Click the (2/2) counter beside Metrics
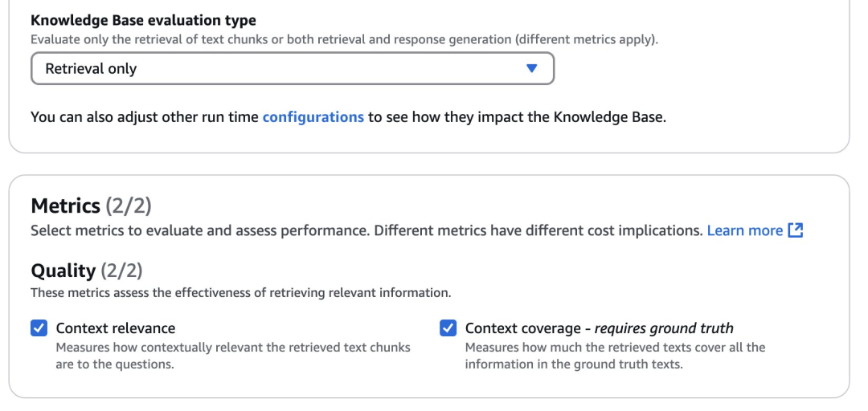 129,206
